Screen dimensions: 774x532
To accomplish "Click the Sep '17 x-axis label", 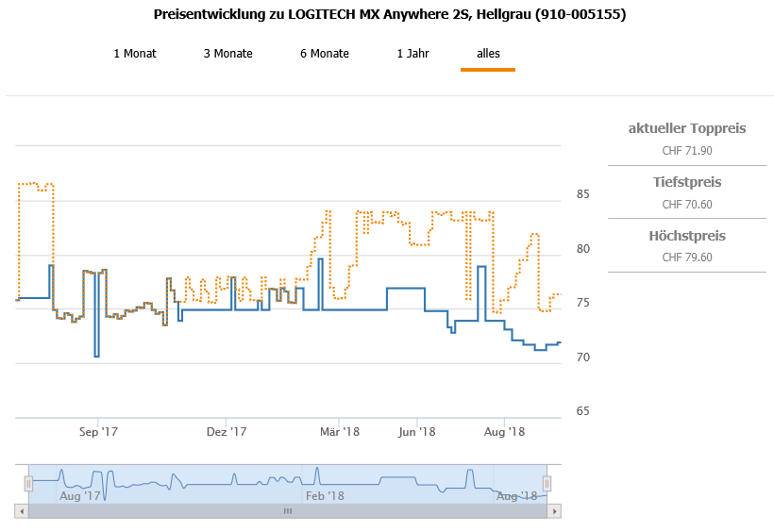I will [98, 432].
